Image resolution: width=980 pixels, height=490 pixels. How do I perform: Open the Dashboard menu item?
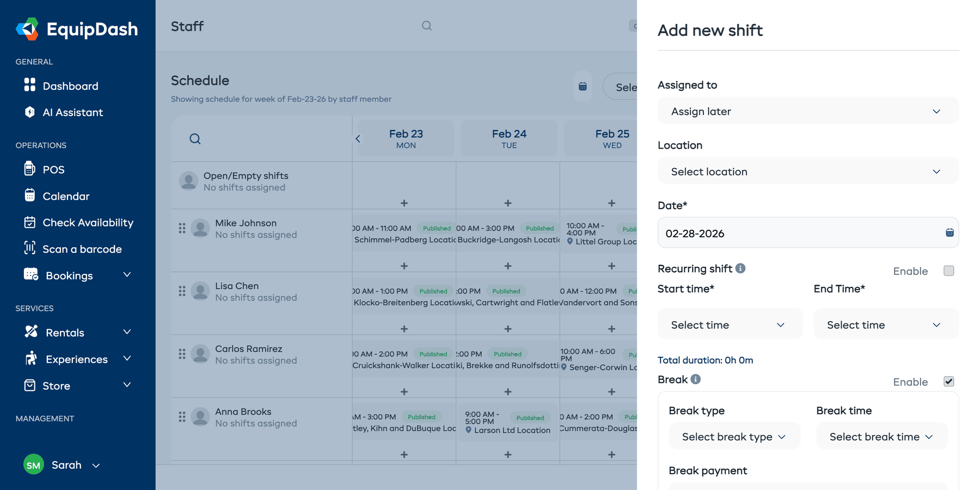click(x=70, y=85)
